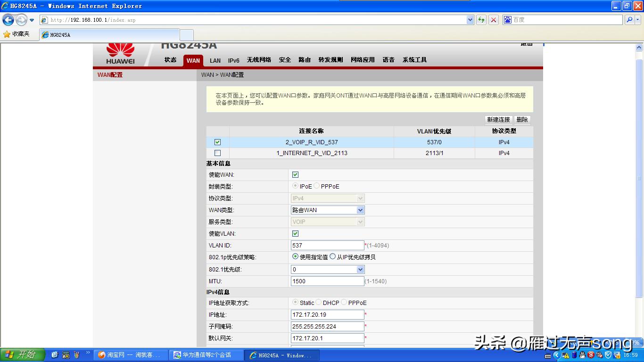Start a Baidu search with the magnifier icon
This screenshot has width=644, height=362.
(629, 19)
